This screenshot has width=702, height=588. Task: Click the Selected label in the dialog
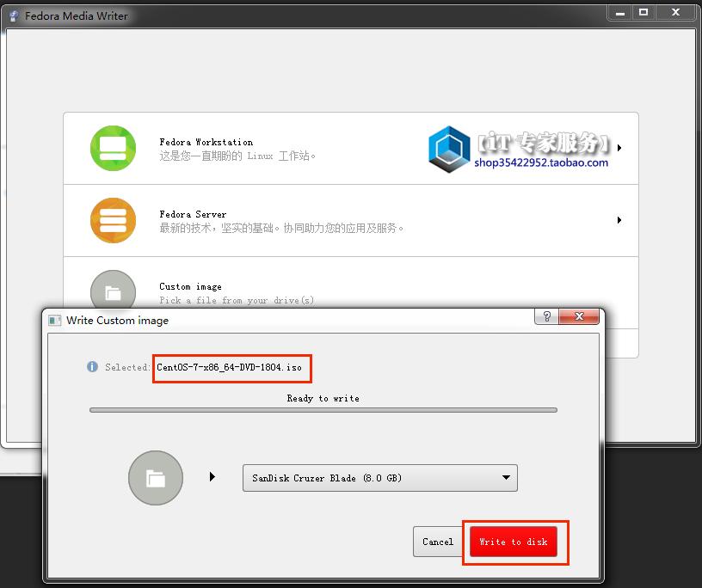click(127, 367)
